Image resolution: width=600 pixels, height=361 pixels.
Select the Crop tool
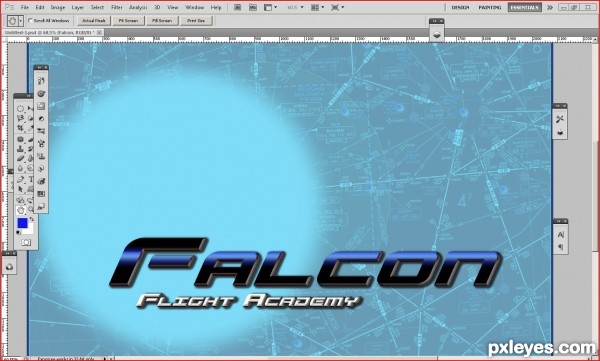coord(20,128)
